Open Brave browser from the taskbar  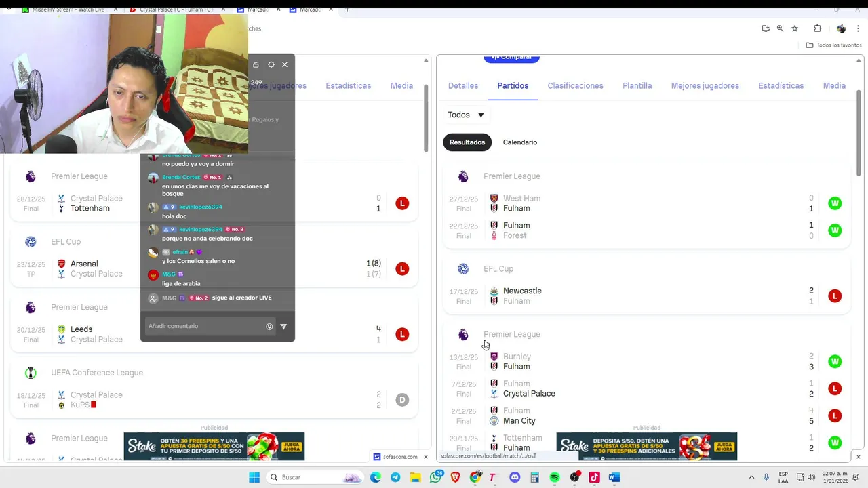pos(455,477)
